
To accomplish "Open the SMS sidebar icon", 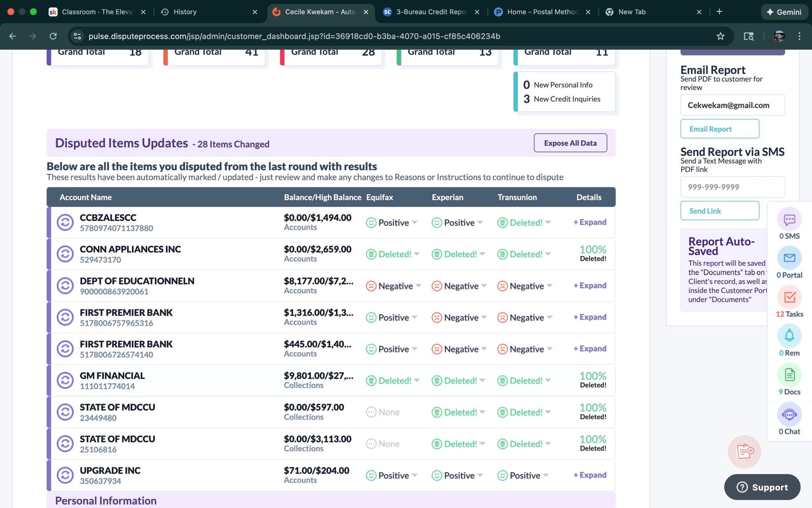I will click(789, 220).
